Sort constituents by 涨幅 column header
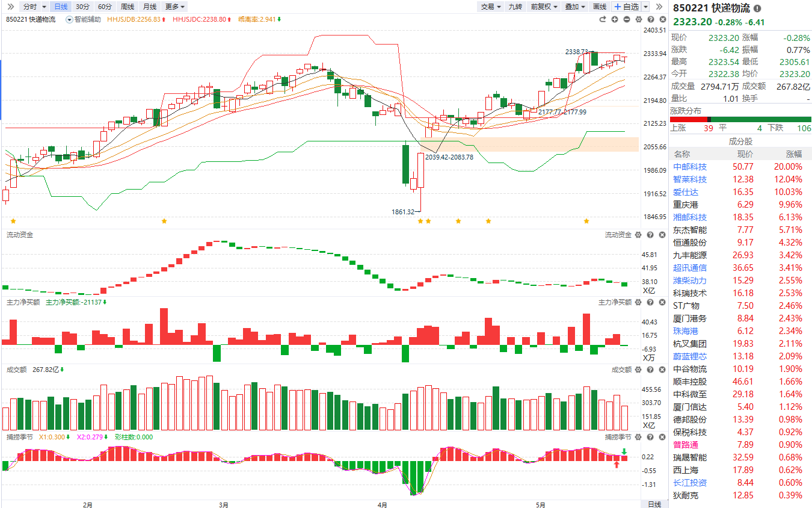The width and height of the screenshot is (812, 508). tap(793, 154)
